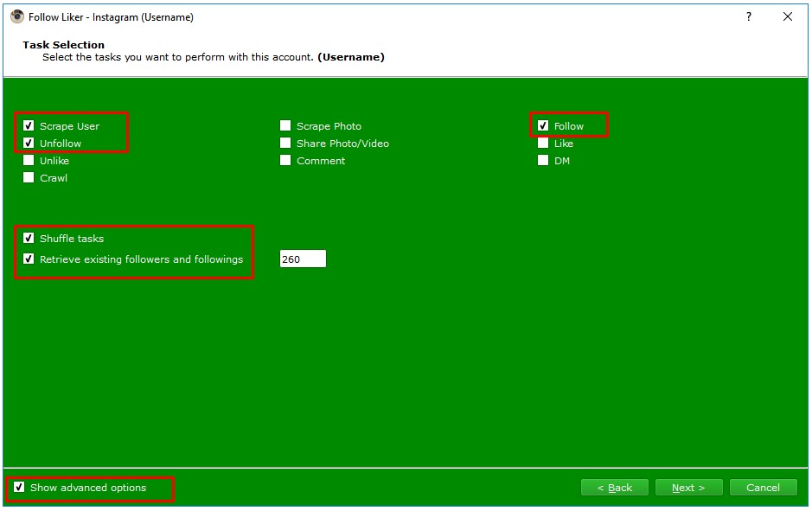Toggle Retrieve existing followers and followings
Image resolution: width=812 pixels, height=511 pixels.
29,259
